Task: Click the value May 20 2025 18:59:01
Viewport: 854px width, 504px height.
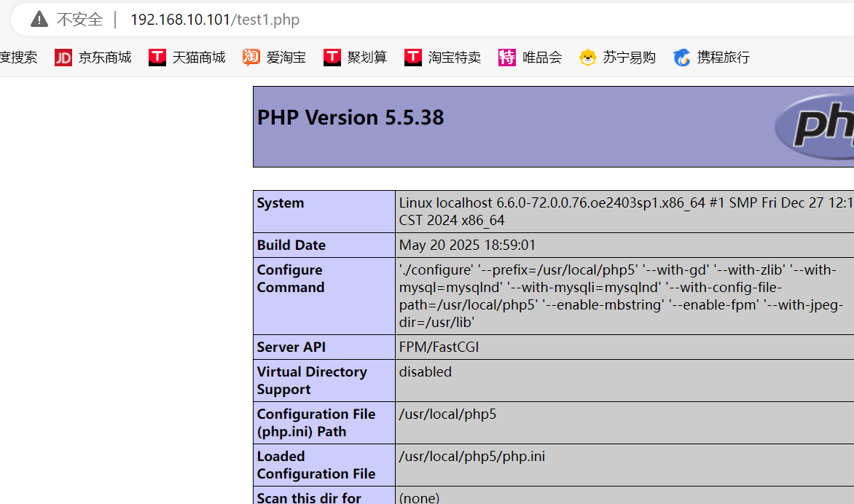Action: [467, 245]
